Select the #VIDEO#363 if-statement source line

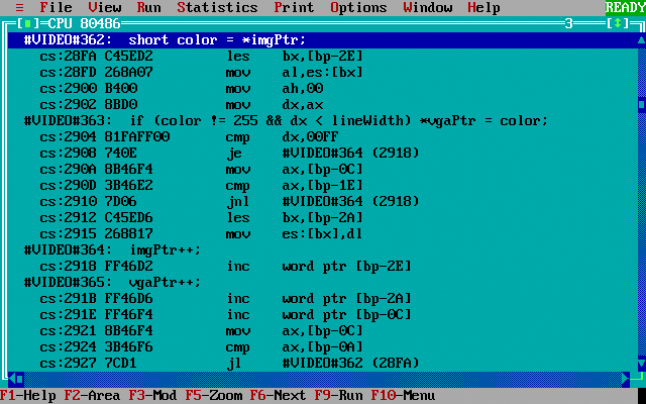(x=323, y=121)
